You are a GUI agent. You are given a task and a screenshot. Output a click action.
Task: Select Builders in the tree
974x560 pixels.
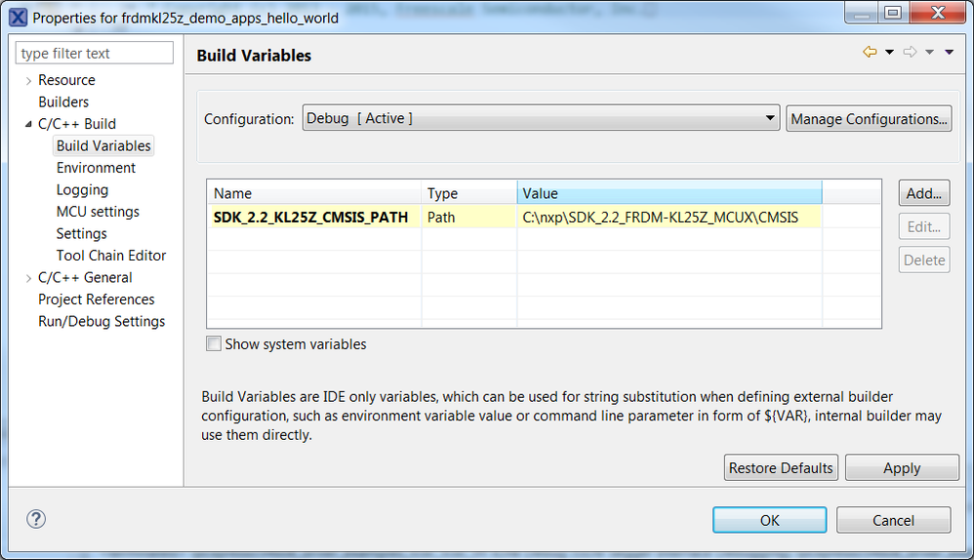coord(63,101)
